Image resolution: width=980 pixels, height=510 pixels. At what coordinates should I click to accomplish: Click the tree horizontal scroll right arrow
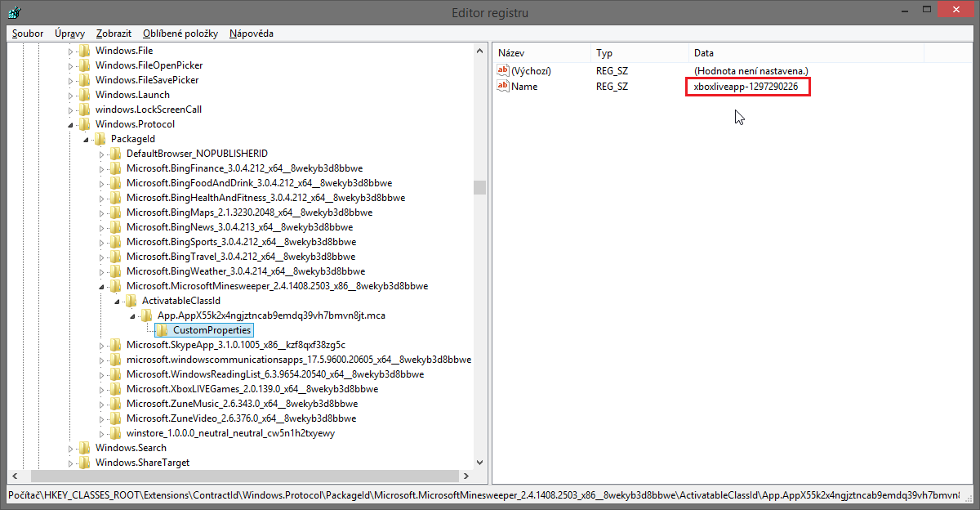[x=466, y=476]
